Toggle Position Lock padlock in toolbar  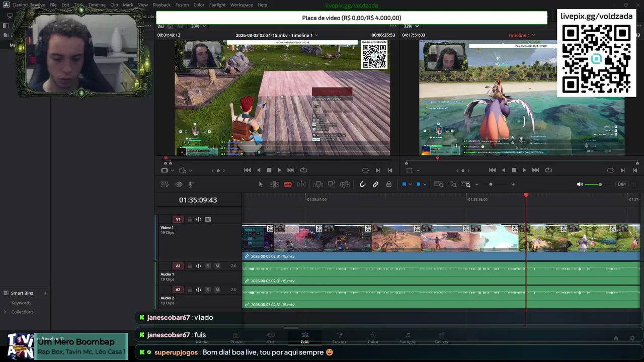[x=389, y=185]
